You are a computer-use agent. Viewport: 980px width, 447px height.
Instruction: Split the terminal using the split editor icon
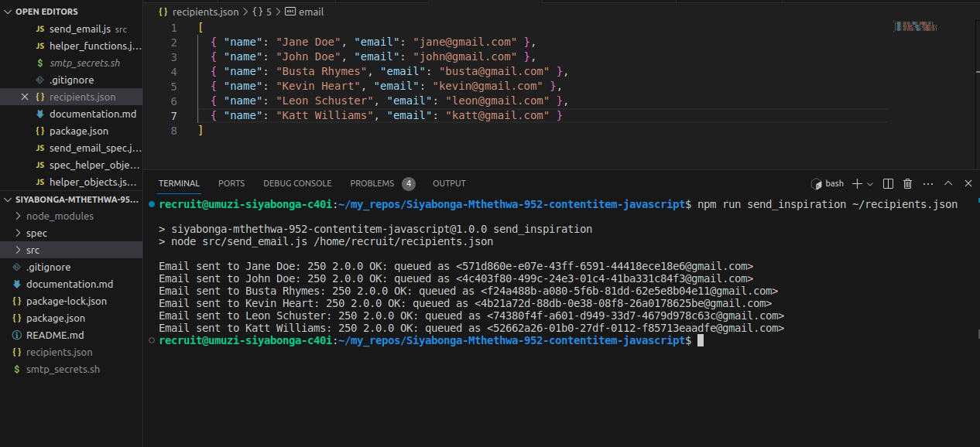coord(887,183)
